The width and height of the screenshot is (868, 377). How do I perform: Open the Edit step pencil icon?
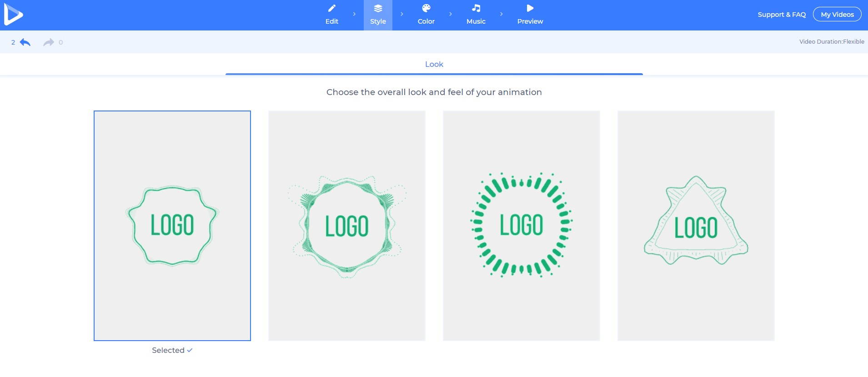click(332, 9)
